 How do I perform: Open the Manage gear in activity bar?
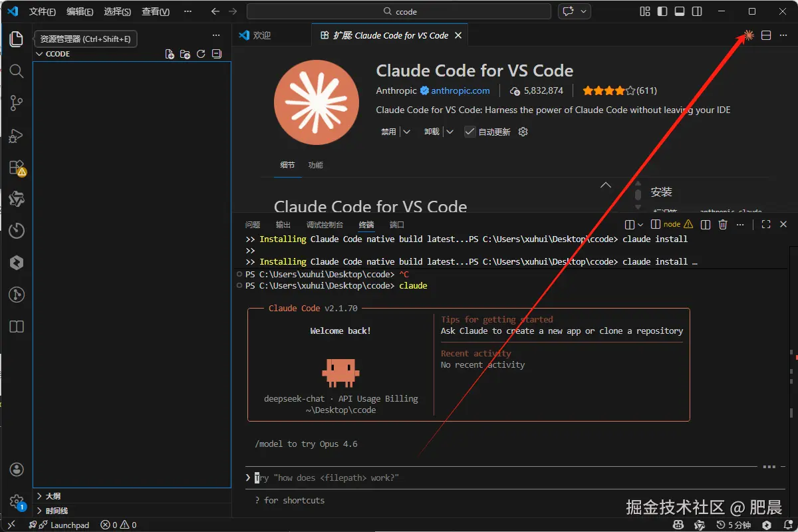[x=17, y=501]
